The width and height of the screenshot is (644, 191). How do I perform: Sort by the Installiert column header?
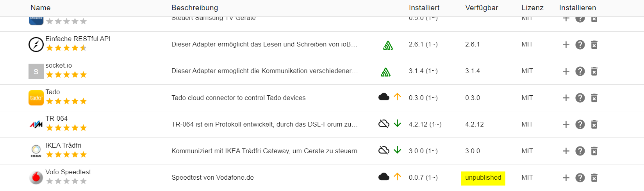tap(424, 8)
